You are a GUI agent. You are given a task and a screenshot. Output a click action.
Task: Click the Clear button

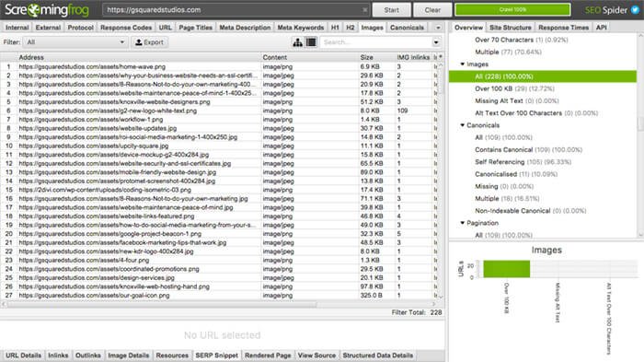click(x=432, y=10)
